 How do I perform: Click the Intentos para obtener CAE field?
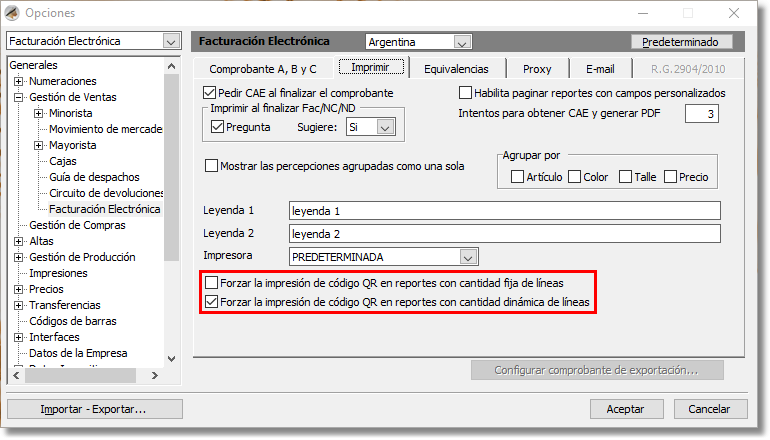pos(702,114)
